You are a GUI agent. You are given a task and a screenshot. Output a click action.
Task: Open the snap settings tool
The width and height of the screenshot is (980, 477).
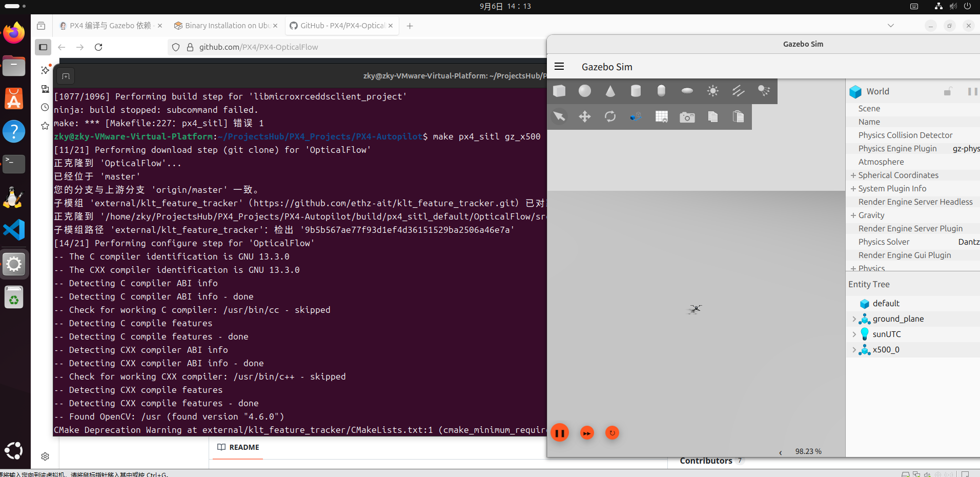(x=636, y=116)
